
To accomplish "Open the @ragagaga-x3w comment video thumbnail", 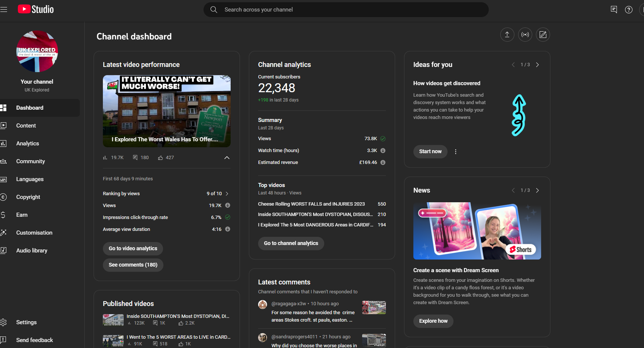I will [x=374, y=307].
